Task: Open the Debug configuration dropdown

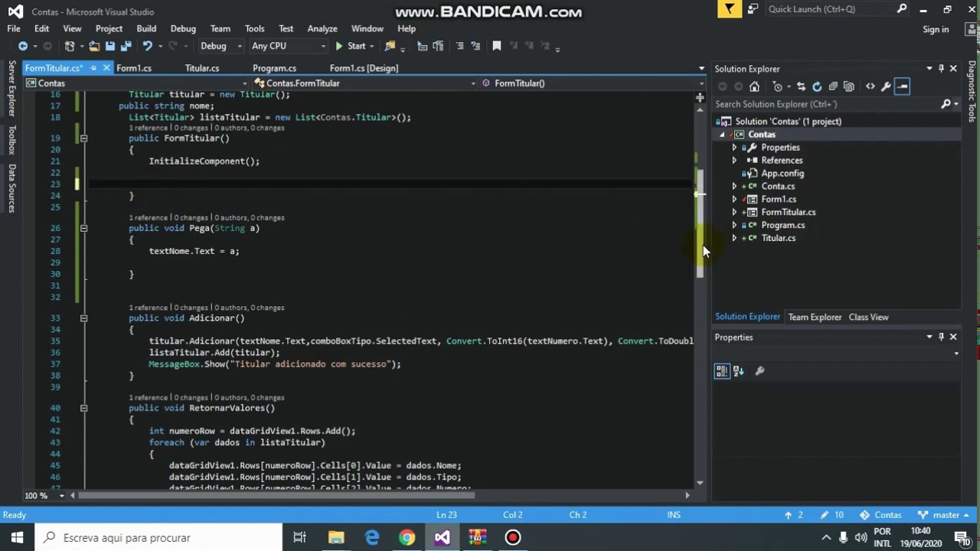Action: (220, 46)
